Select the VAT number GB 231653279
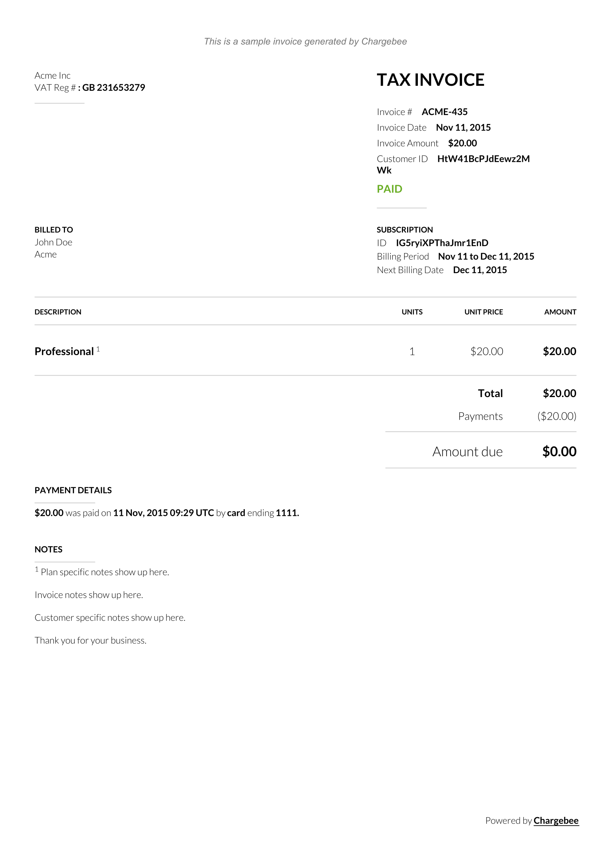 click(114, 88)
